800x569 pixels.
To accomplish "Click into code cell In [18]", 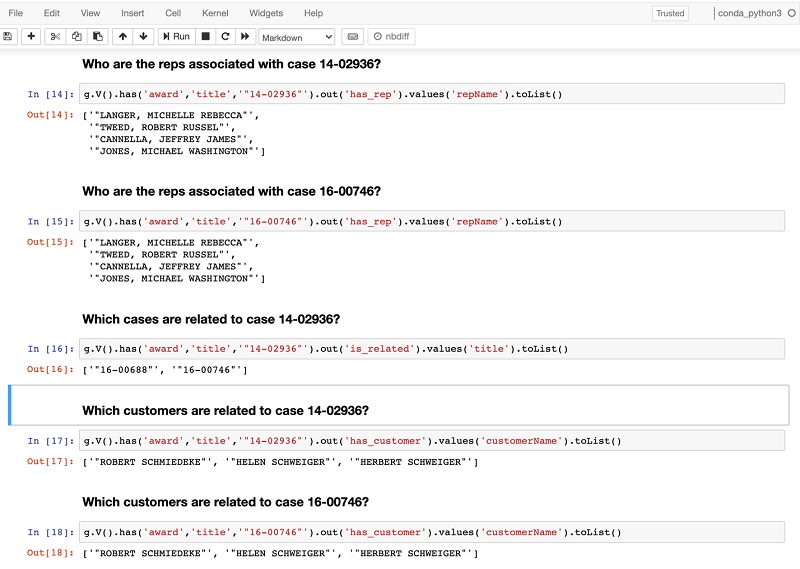I will point(432,532).
